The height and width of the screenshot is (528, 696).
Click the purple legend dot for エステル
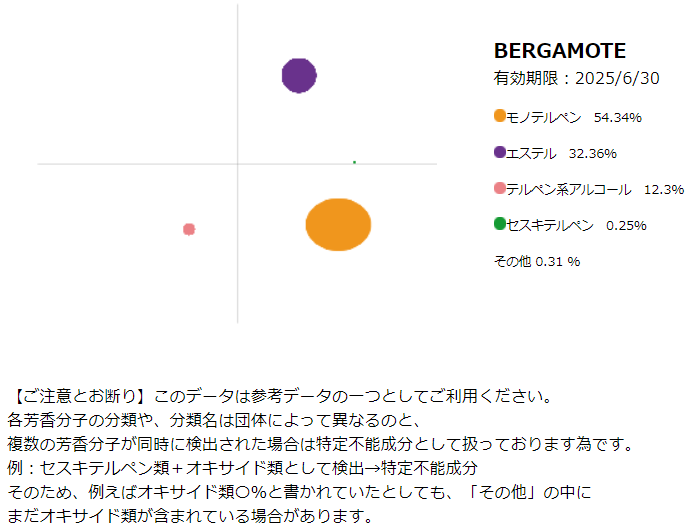[x=500, y=152]
